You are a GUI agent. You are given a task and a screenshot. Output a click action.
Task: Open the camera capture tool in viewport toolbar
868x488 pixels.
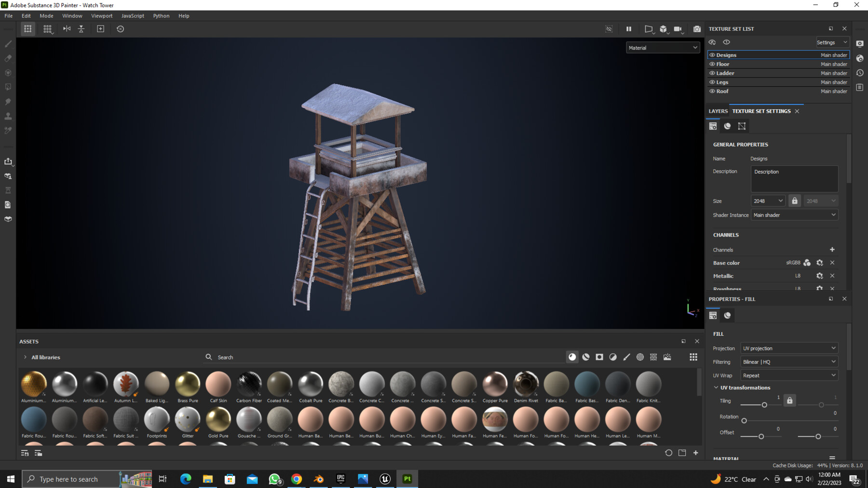click(697, 29)
